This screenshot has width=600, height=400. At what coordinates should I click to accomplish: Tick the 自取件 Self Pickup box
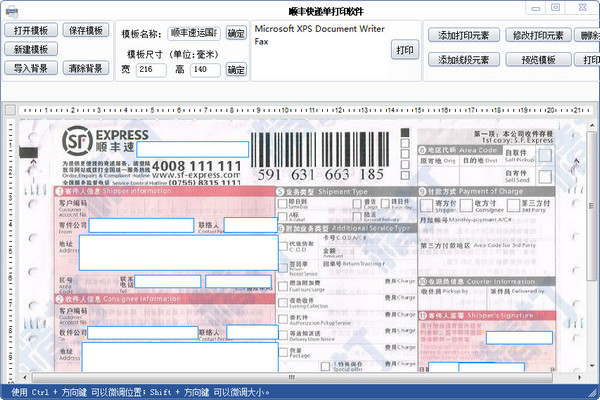(x=545, y=155)
